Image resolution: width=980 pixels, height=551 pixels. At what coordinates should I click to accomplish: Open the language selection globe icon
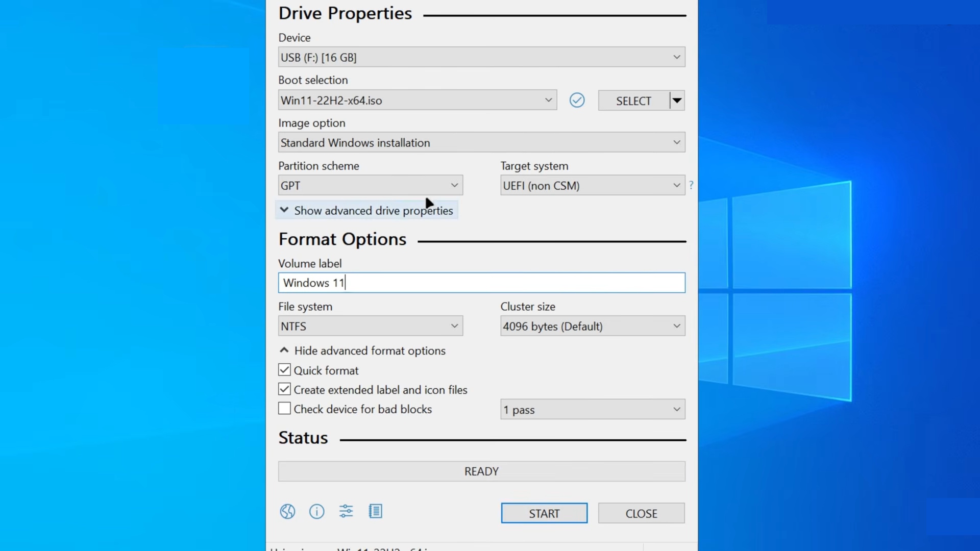287,511
